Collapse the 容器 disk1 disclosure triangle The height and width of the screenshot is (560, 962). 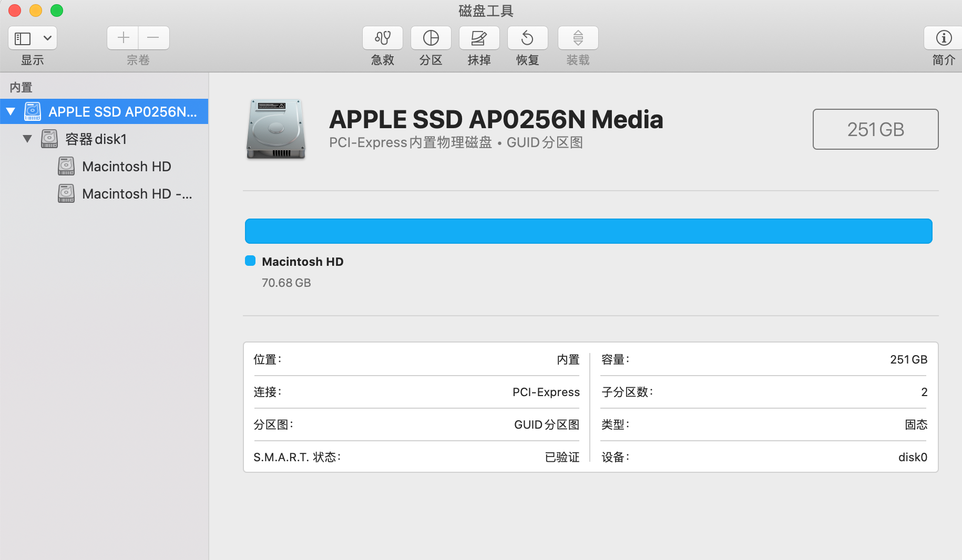(27, 139)
